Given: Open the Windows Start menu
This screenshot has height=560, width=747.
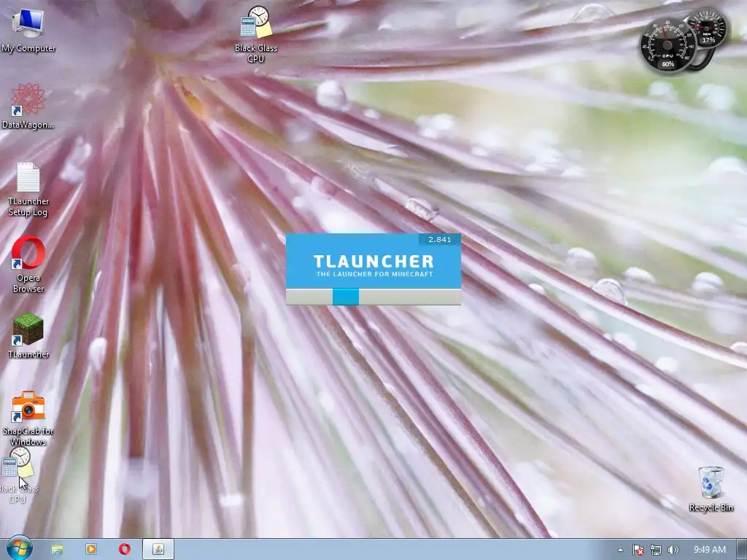Looking at the screenshot, I should [x=19, y=549].
